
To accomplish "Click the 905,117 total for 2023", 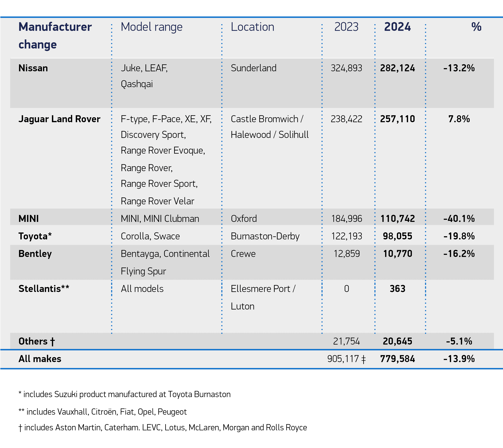I will tap(343, 359).
